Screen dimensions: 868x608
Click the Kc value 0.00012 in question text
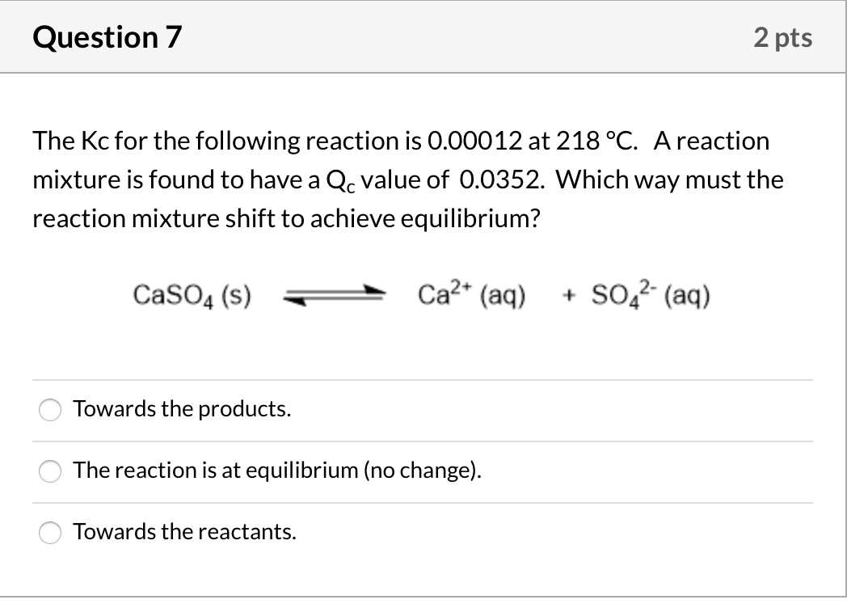pyautogui.click(x=474, y=140)
